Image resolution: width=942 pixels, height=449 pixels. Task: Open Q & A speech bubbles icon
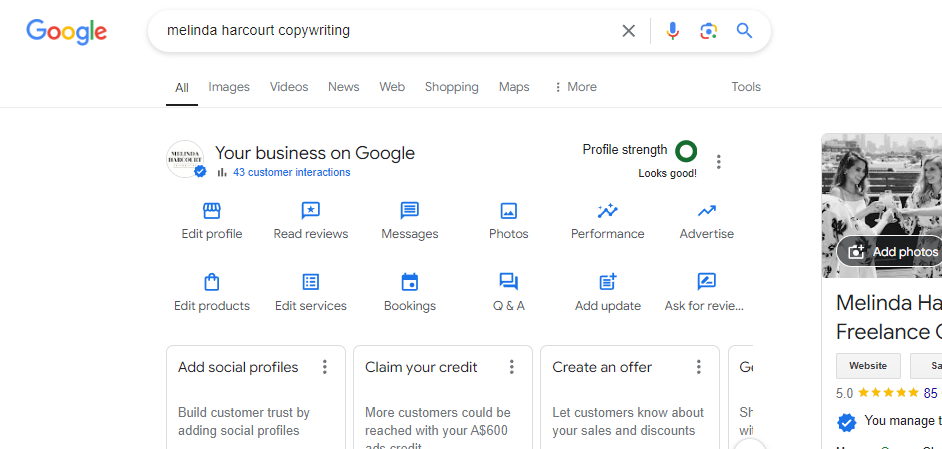tap(509, 282)
